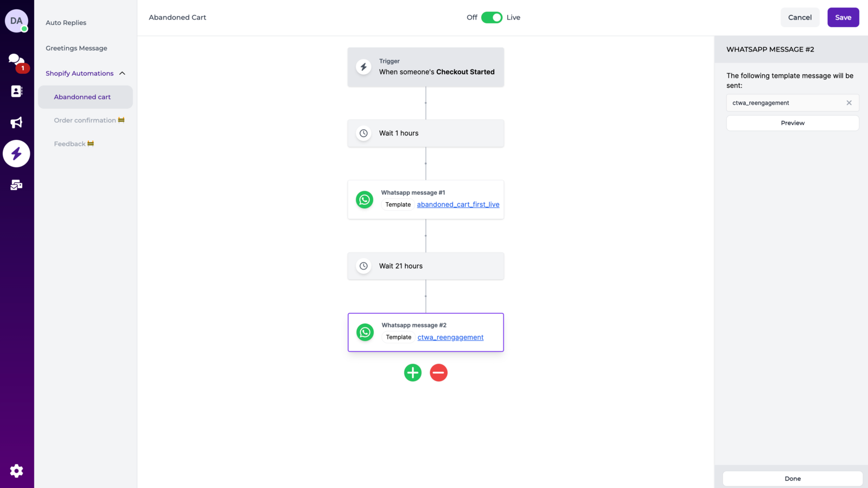868x488 pixels.
Task: Open the contacts icon in sidebar
Action: coord(16,91)
